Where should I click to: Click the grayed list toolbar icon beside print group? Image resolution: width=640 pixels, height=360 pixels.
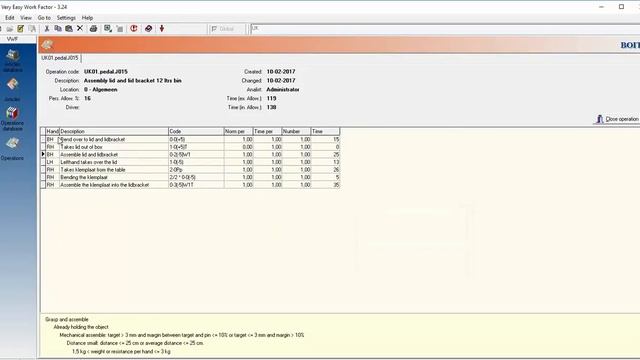pyautogui.click(x=120, y=29)
